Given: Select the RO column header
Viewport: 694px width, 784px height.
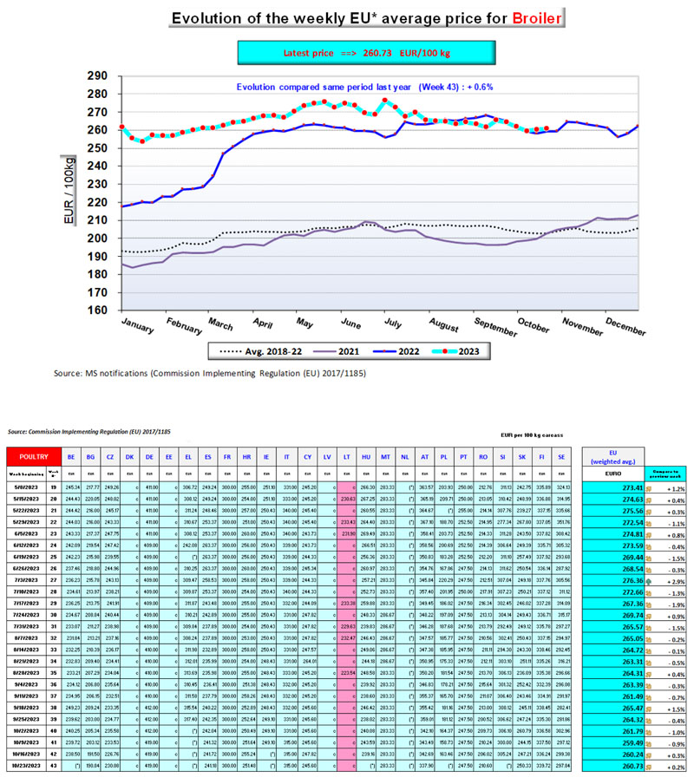Looking at the screenshot, I should coord(483,456).
